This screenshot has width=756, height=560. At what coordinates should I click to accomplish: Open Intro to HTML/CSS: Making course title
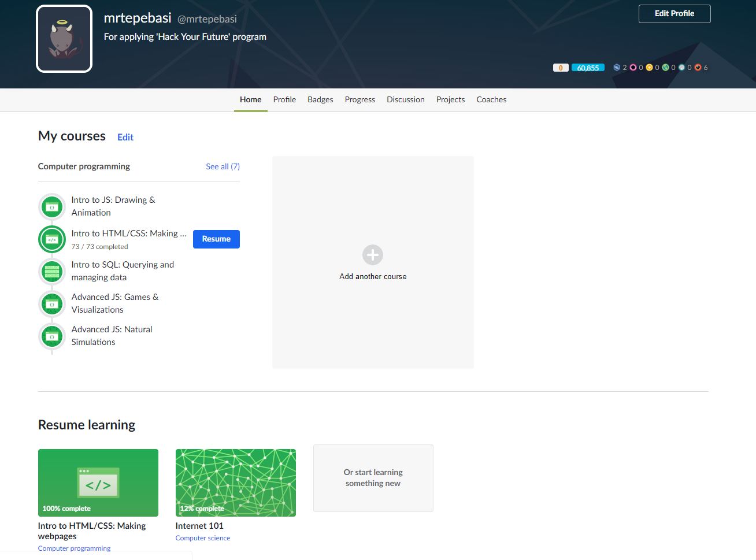129,233
